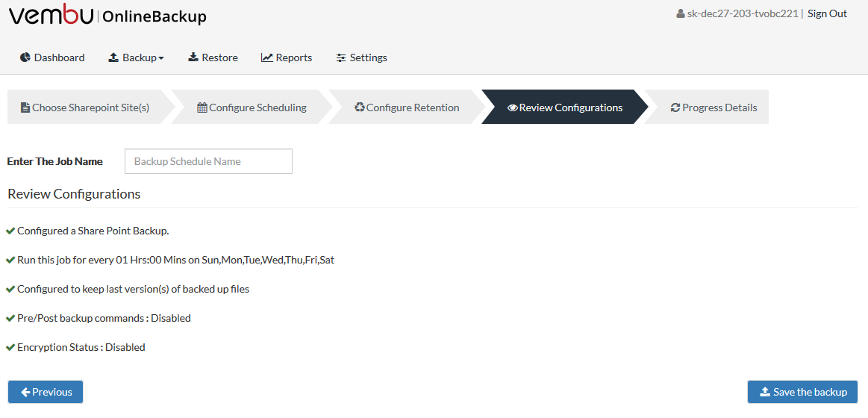
Task: Focus the Backup Schedule Name input field
Action: coord(209,161)
